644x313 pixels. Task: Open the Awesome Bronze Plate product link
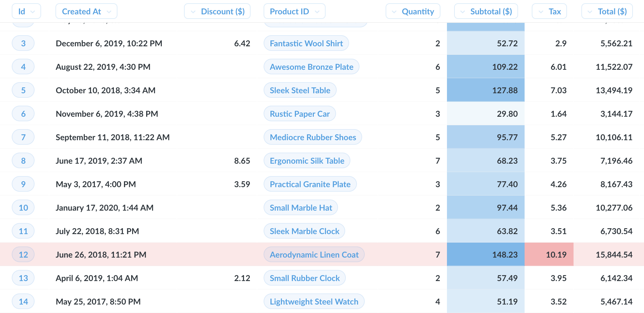(311, 67)
